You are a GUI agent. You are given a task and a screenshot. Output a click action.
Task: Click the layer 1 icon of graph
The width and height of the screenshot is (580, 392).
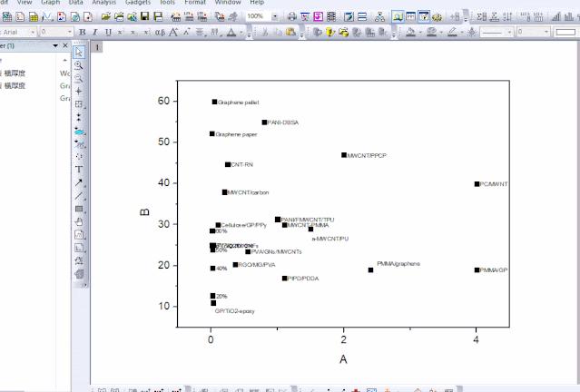[97, 47]
